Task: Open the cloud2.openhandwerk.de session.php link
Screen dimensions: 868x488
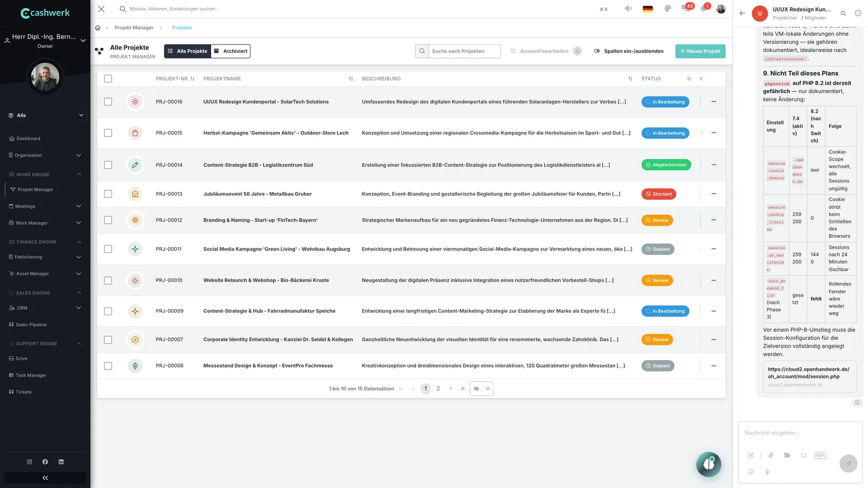Action: coord(809,377)
